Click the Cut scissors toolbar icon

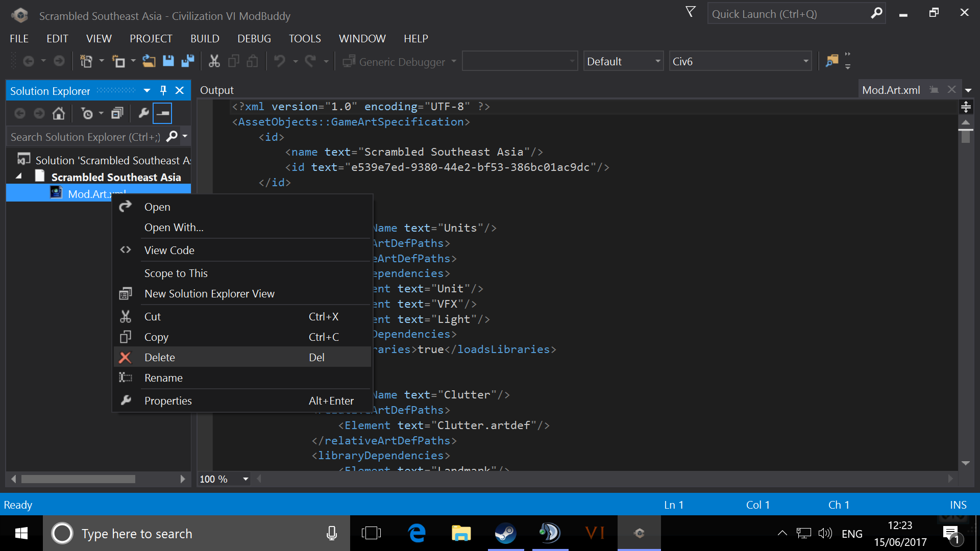(214, 61)
